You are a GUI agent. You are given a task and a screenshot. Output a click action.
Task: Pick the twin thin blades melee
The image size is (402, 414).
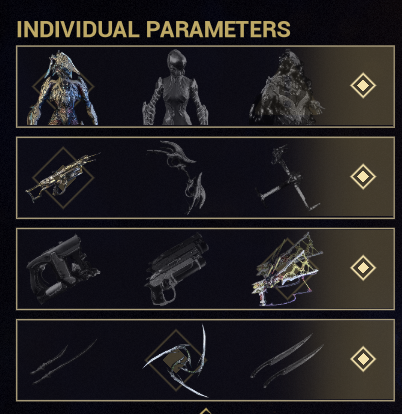63,361
